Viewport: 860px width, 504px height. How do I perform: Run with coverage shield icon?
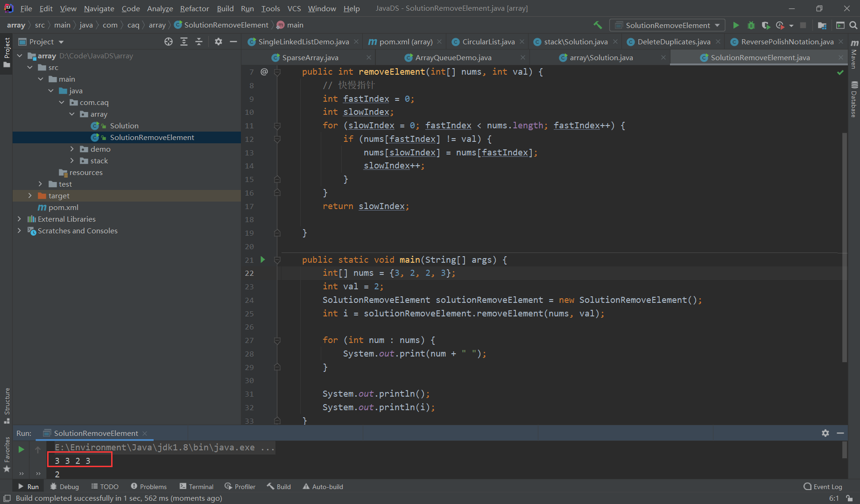pos(766,25)
